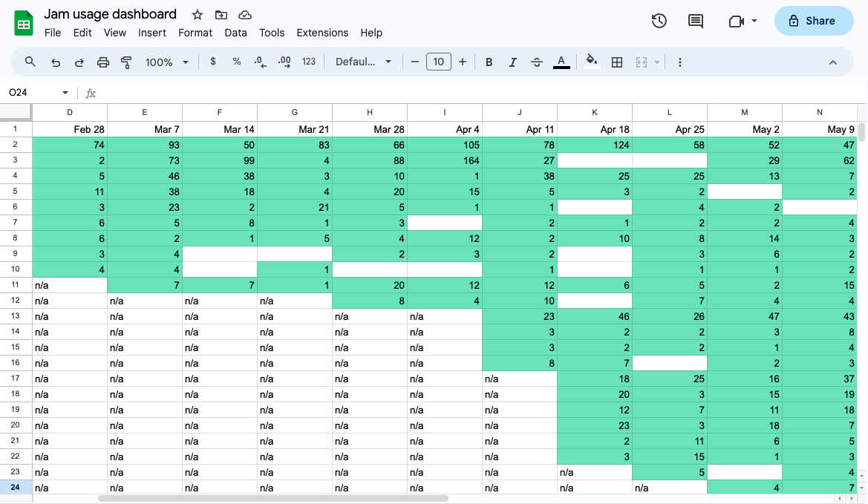Edit the font size field 10
Viewport: 868px width, 504px height.
point(438,62)
